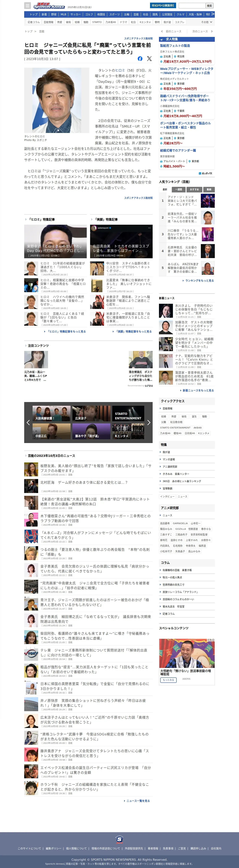The height and width of the screenshot is (868, 239).
Task: Open the ヒロミ portrait photo in the article
Action: [x=56, y=100]
